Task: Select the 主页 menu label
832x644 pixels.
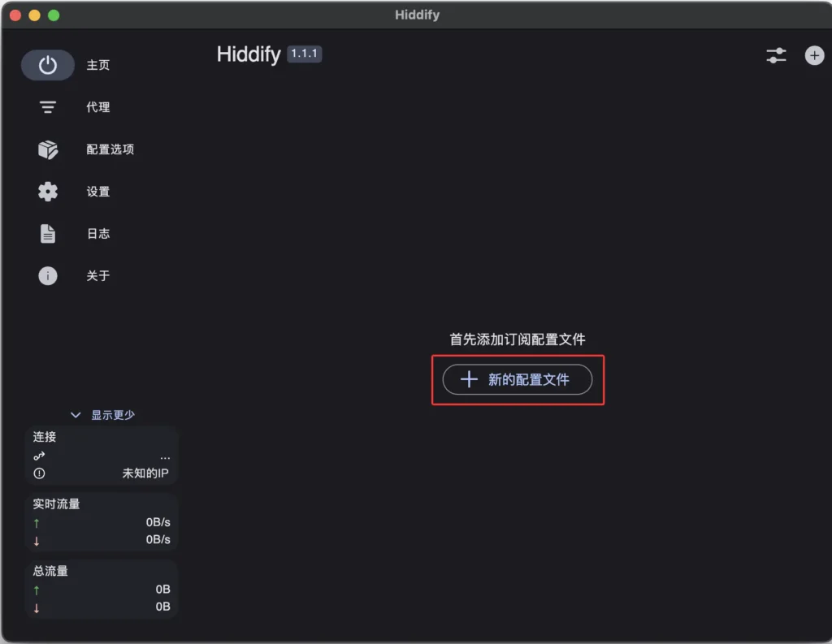Action: (x=98, y=65)
